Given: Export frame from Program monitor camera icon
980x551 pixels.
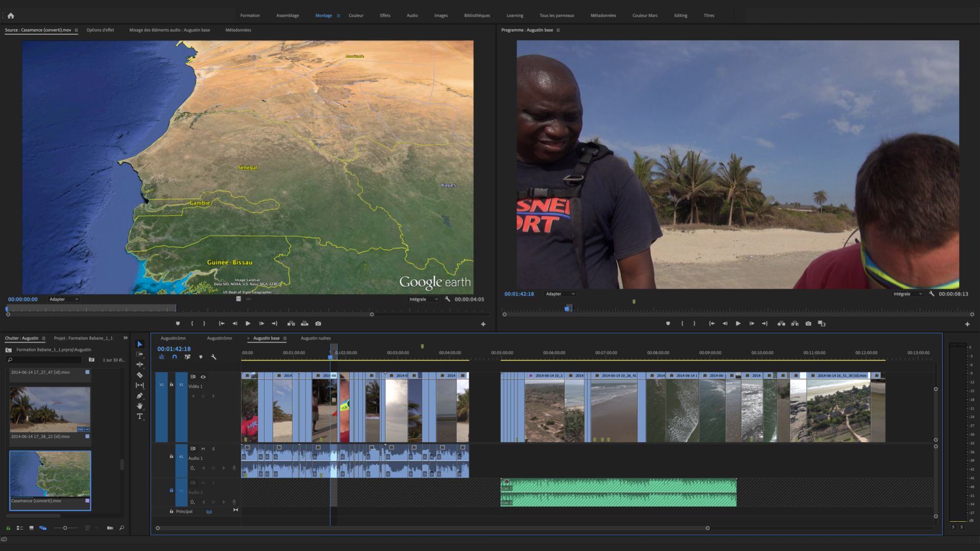Looking at the screenshot, I should coord(808,323).
